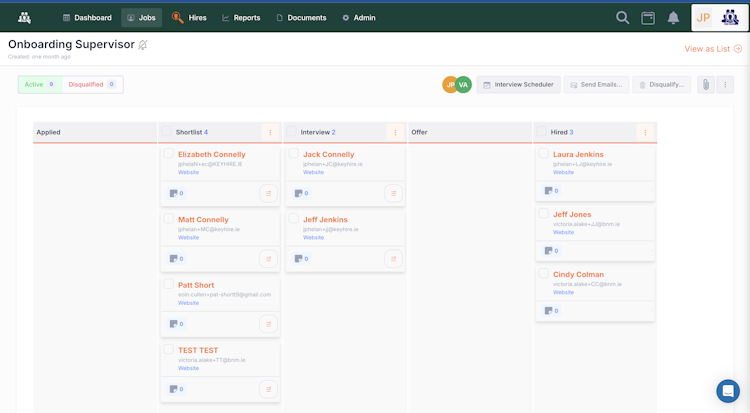
Task: Toggle the muted bell beside Onboarding Supervisor
Action: click(x=143, y=45)
